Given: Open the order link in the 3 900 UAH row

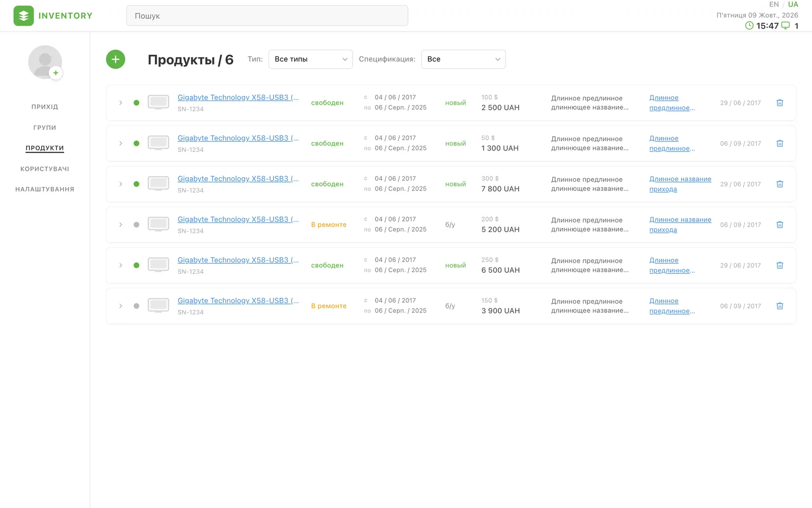Looking at the screenshot, I should pyautogui.click(x=672, y=306).
